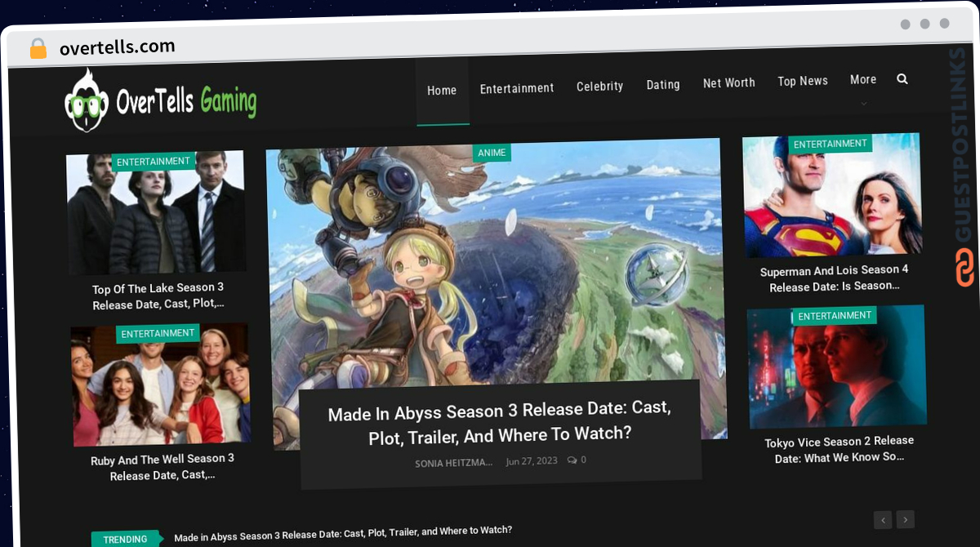This screenshot has width=980, height=547.
Task: Click the overtells.com address text
Action: click(x=118, y=47)
